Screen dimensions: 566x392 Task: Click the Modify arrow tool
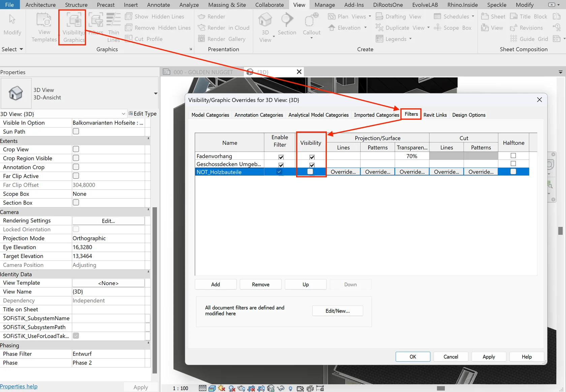(12, 20)
